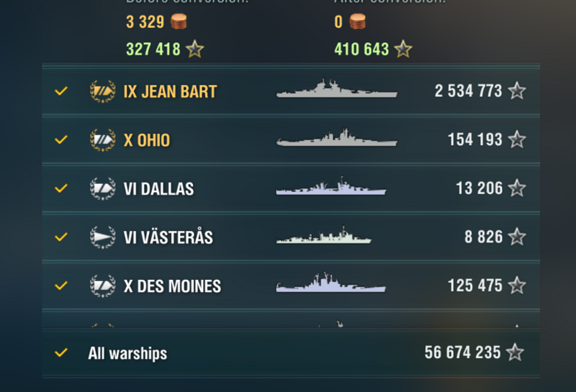Click the Dallas silver laurel badge icon
The width and height of the screenshot is (576, 392).
click(x=103, y=188)
